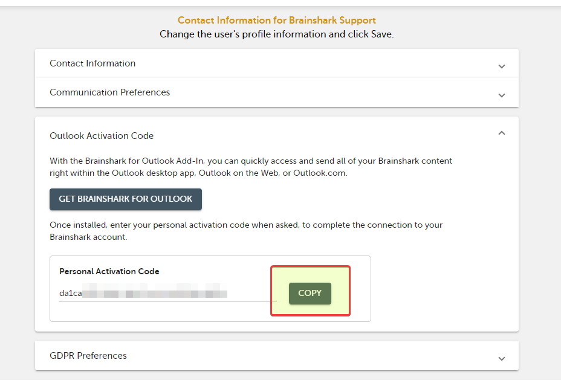Viewport: 561px width, 392px height.
Task: Open the Communication Preferences section title
Action: [x=109, y=92]
